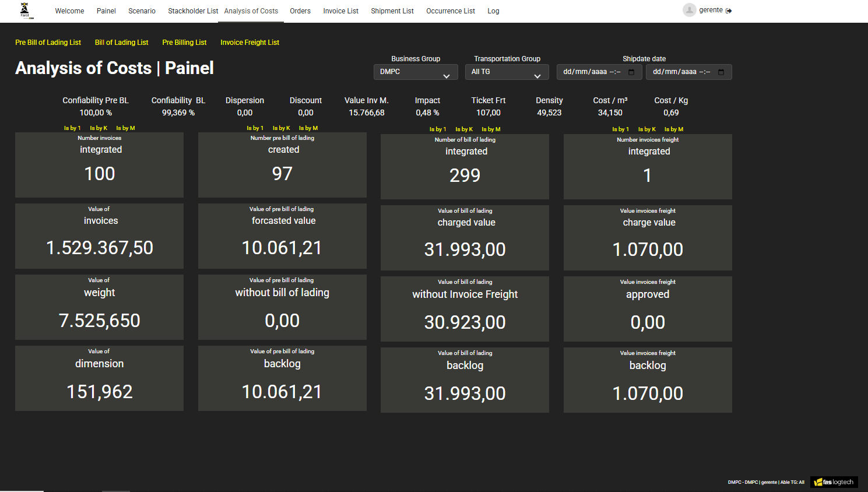Click the gerente user avatar
Viewport: 868px width, 492px height.
click(689, 10)
